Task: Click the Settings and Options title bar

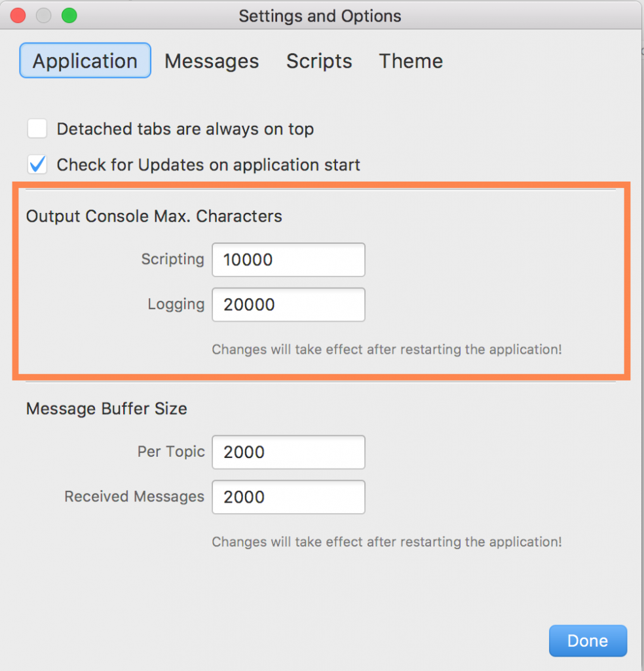Action: pos(320,16)
